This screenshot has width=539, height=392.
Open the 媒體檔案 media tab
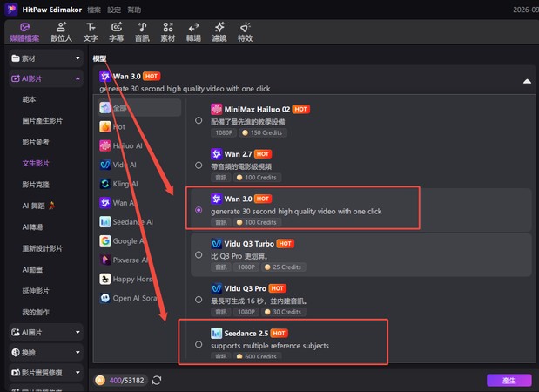pyautogui.click(x=24, y=32)
